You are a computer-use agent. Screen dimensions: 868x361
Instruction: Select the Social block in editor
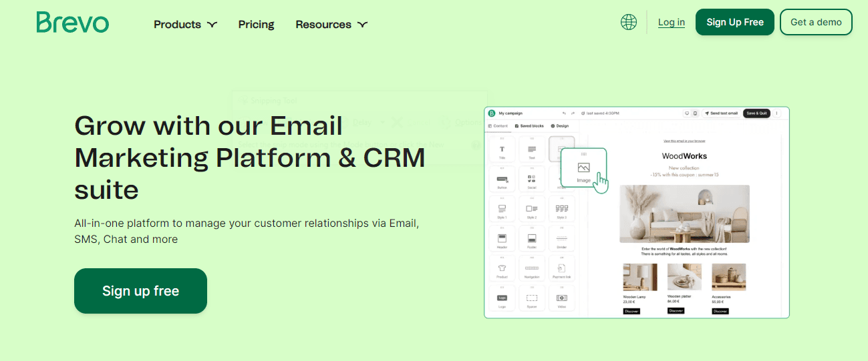tap(532, 179)
